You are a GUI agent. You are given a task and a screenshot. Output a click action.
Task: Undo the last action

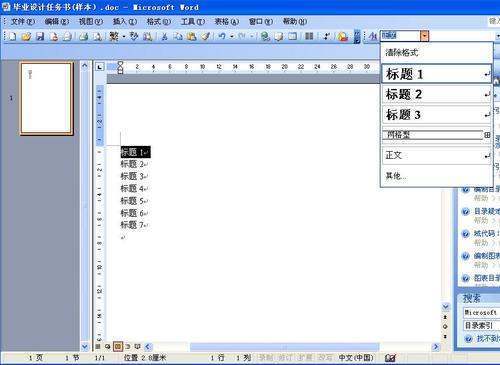point(222,36)
